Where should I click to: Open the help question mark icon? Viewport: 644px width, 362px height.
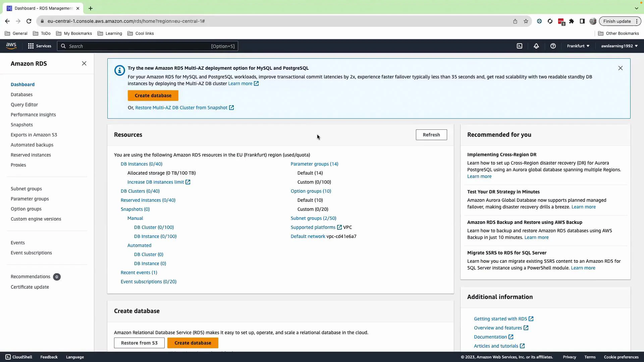[x=553, y=46]
